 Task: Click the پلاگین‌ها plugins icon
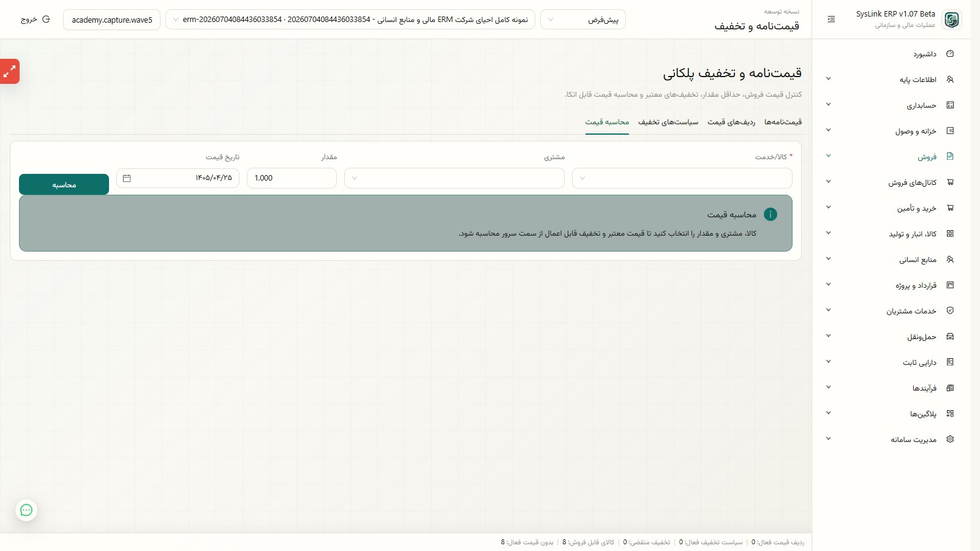point(950,414)
